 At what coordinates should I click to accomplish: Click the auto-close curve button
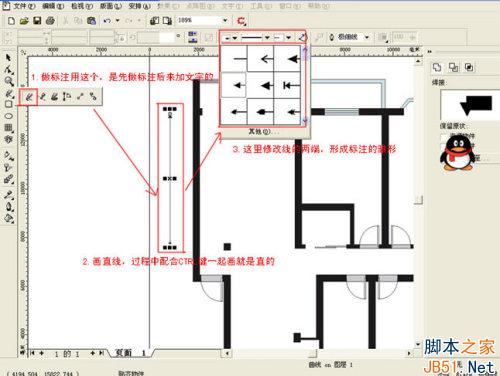pyautogui.click(x=303, y=37)
